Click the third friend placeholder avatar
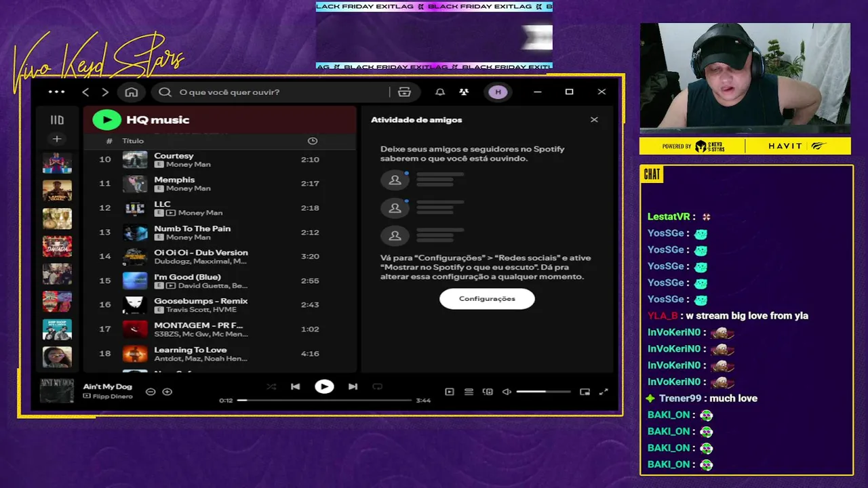This screenshot has width=868, height=488. (x=395, y=236)
